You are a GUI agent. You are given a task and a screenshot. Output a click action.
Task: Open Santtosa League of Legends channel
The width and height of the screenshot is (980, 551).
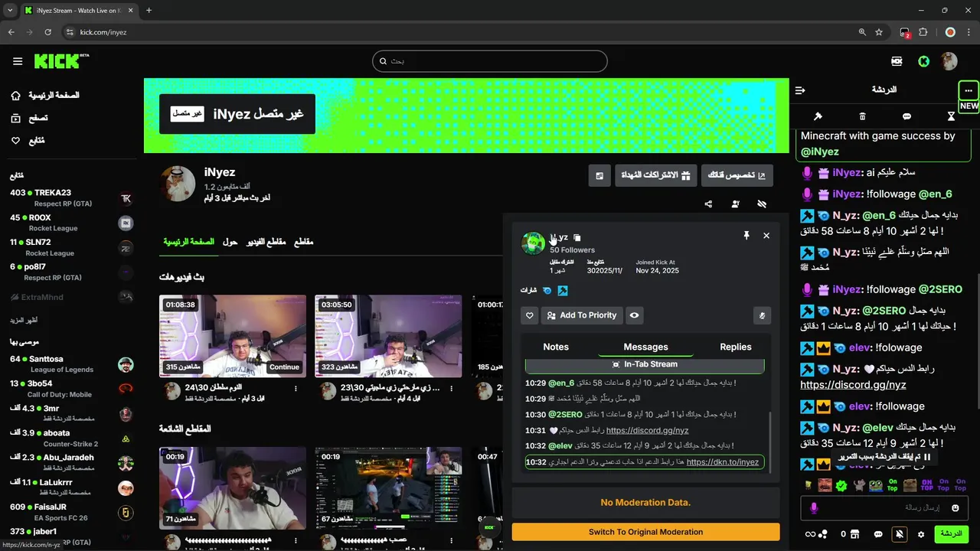[71, 364]
